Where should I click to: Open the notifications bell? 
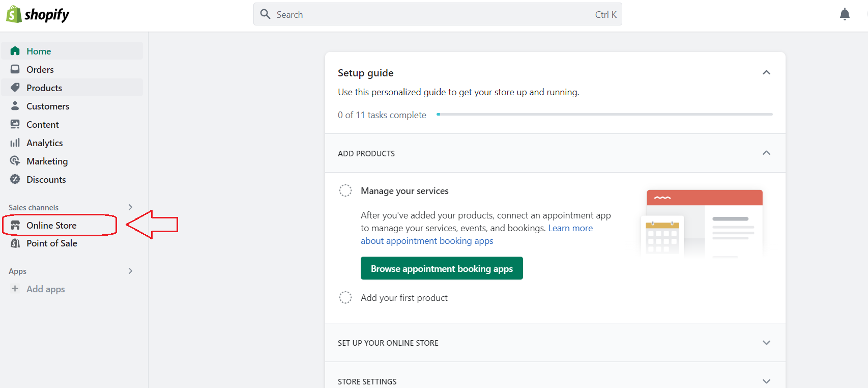pyautogui.click(x=845, y=14)
